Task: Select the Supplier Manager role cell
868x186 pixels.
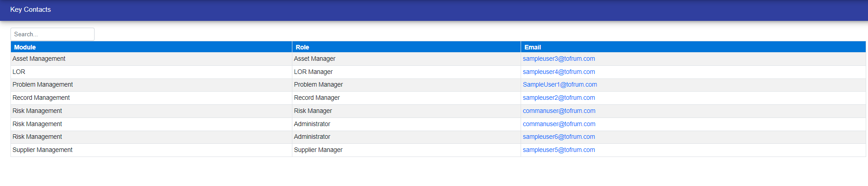Action: [x=318, y=150]
